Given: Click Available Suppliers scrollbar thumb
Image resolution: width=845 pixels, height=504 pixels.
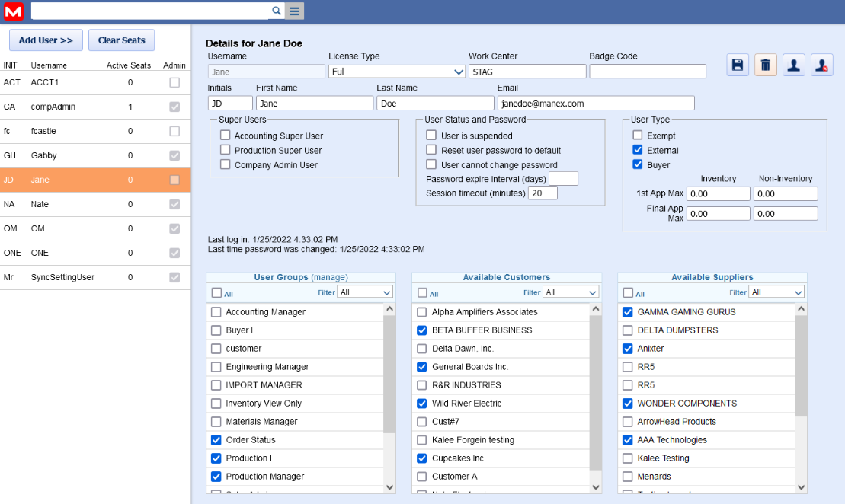Looking at the screenshot, I should [x=802, y=366].
